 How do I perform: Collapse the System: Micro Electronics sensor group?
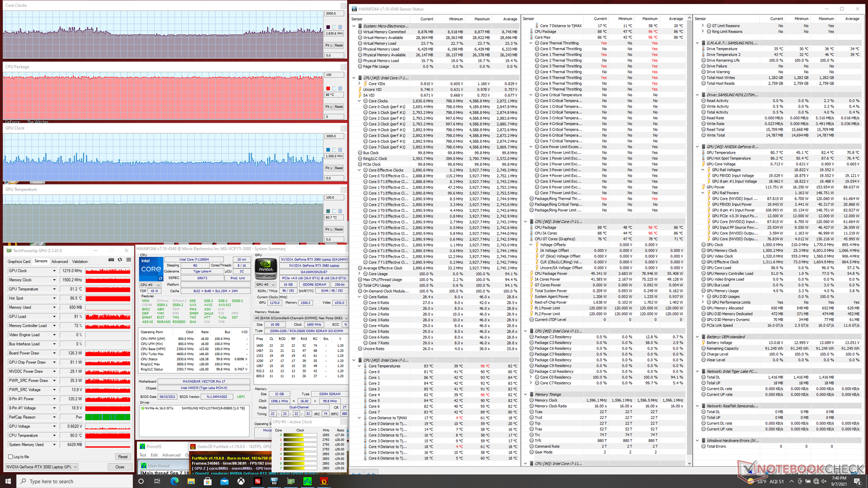coord(354,26)
